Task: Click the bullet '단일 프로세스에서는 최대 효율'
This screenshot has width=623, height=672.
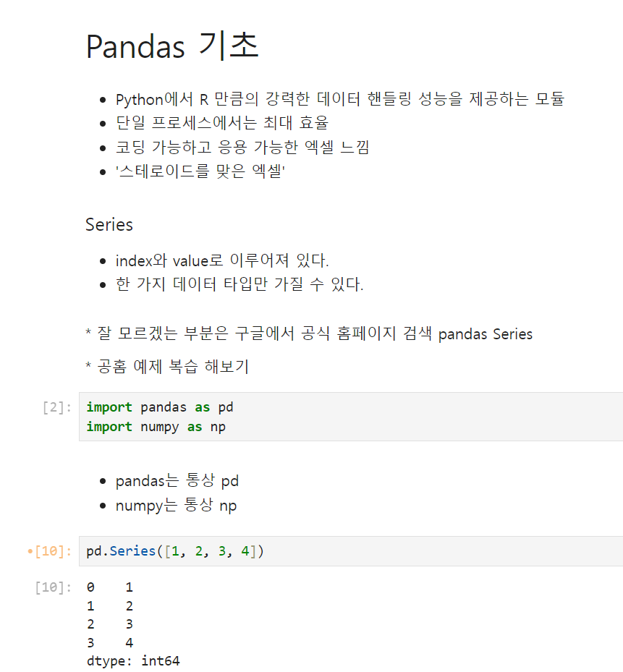Action: pos(221,123)
